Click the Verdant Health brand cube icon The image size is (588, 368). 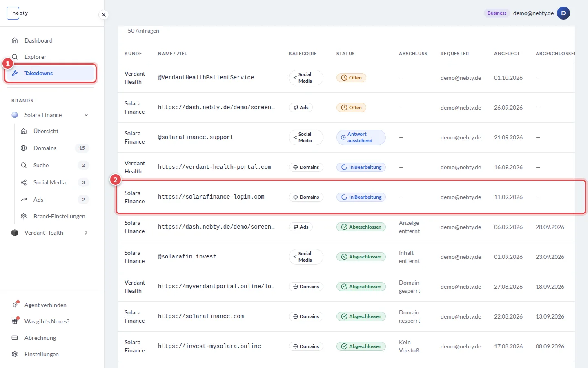15,233
